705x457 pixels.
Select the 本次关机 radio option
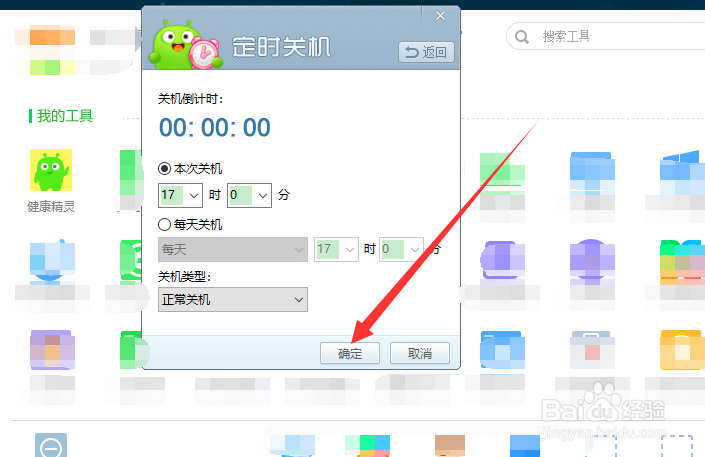click(x=164, y=169)
